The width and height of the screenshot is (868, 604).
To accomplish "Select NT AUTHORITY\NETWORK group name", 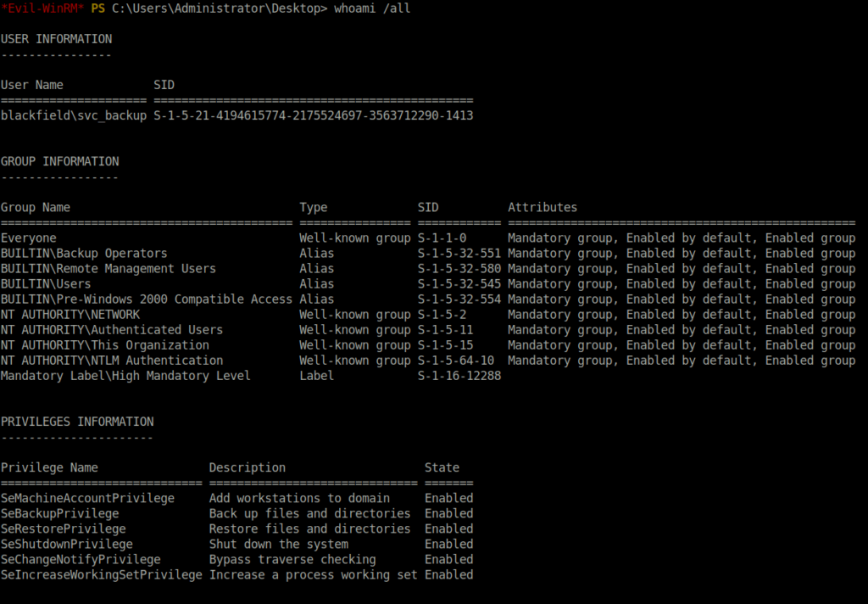I will 70,314.
